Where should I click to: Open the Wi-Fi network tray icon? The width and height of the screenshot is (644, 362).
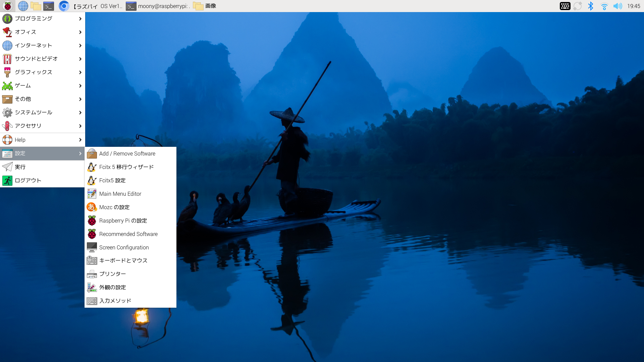click(604, 6)
